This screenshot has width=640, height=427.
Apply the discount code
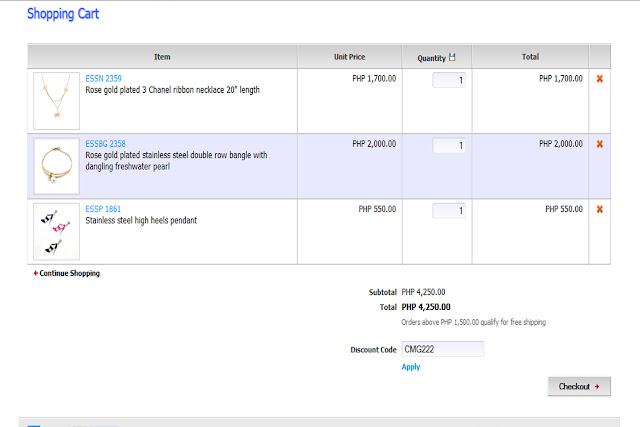[x=411, y=367]
